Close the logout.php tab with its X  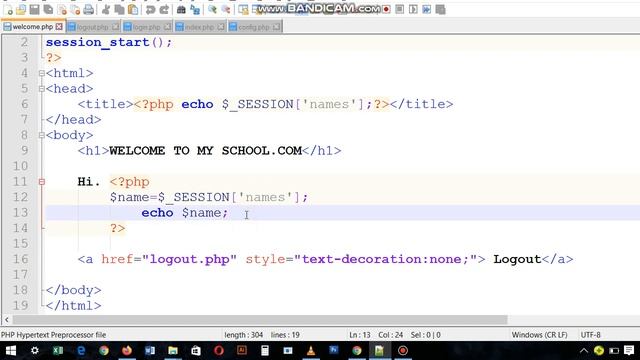(116, 27)
